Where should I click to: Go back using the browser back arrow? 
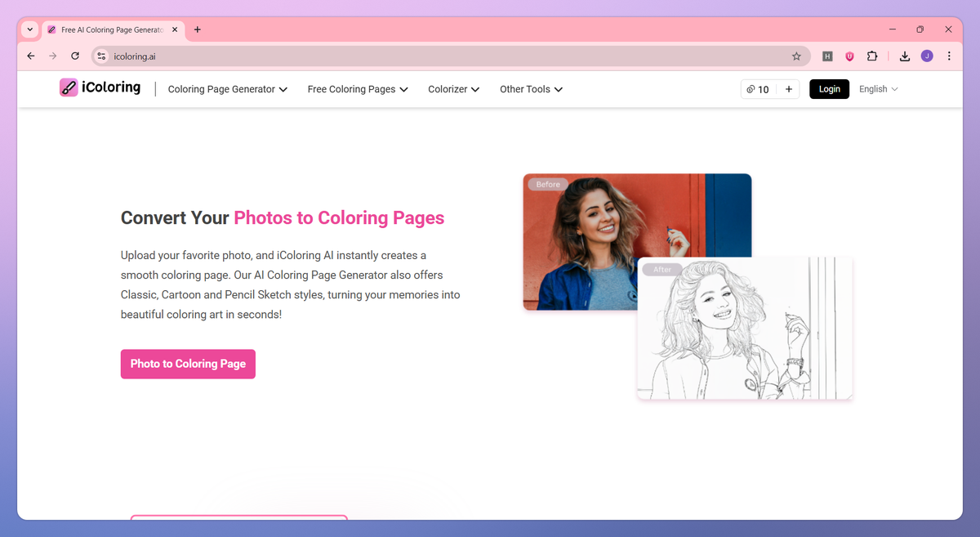pos(31,56)
